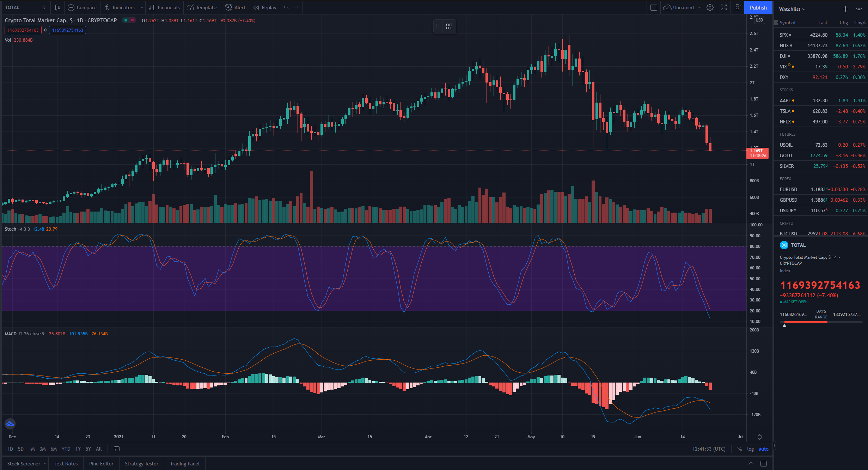Enter fullscreen mode

724,7
